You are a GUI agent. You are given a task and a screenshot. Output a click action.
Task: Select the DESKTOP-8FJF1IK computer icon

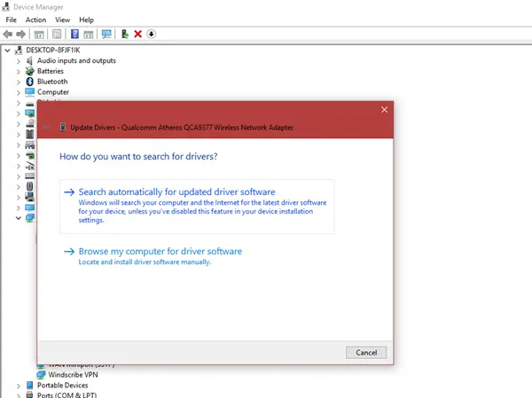point(19,51)
